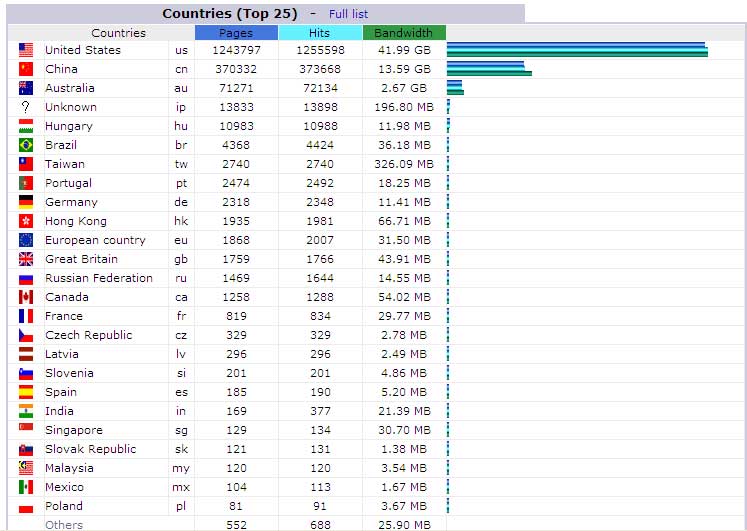Viewport: 747px width, 531px height.
Task: Select the Slovak Republic country name
Action: [91, 449]
